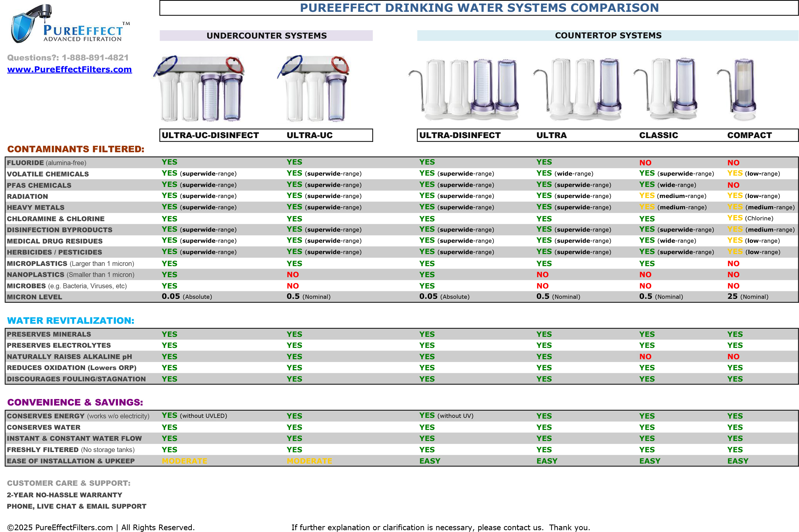Click the RADIATION row label

(28, 196)
